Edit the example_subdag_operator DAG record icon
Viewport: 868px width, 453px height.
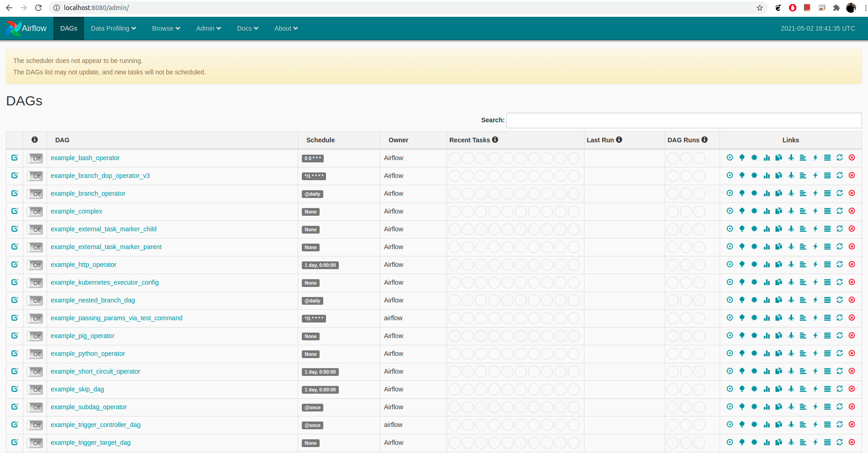[15, 407]
